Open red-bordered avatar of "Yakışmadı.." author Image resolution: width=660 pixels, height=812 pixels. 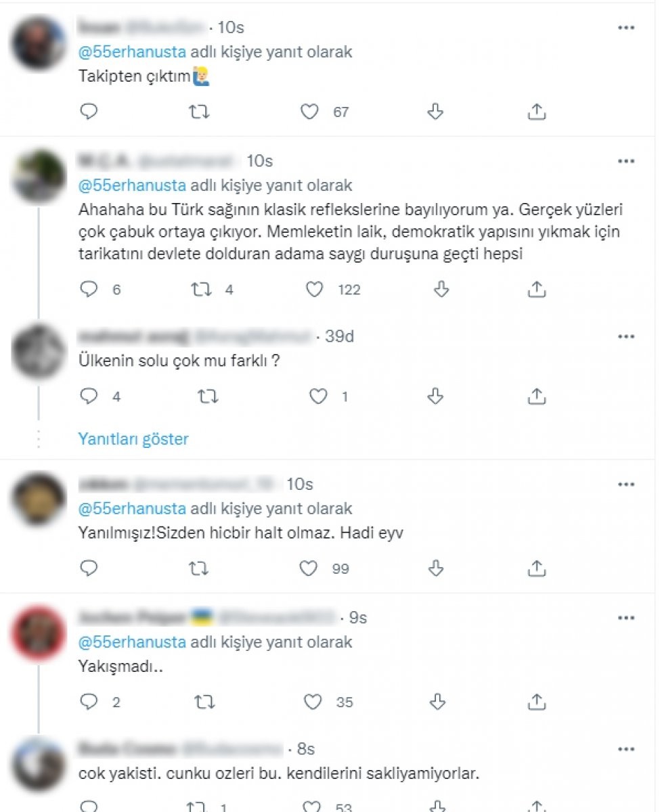click(x=39, y=633)
